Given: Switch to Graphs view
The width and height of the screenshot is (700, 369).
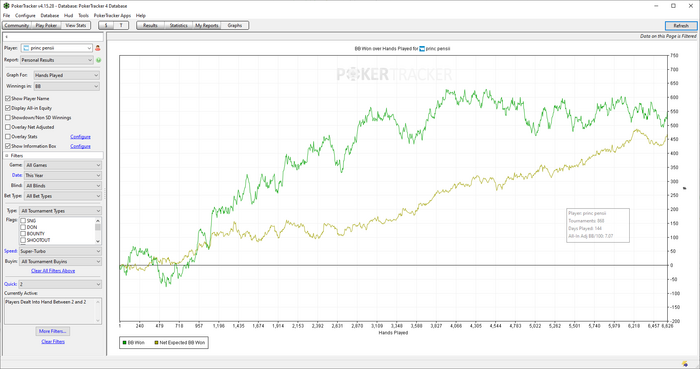Looking at the screenshot, I should coord(235,25).
